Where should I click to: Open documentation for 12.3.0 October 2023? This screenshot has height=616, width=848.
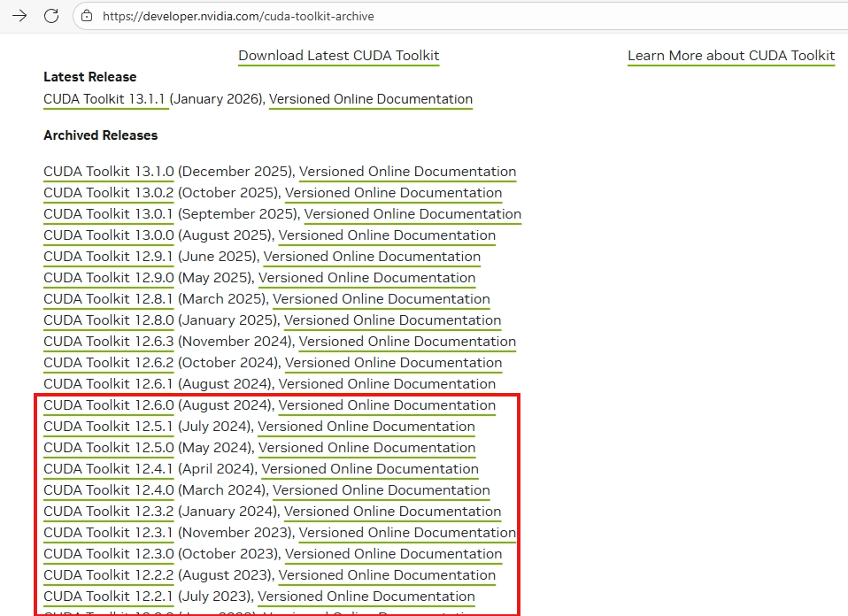(x=393, y=554)
